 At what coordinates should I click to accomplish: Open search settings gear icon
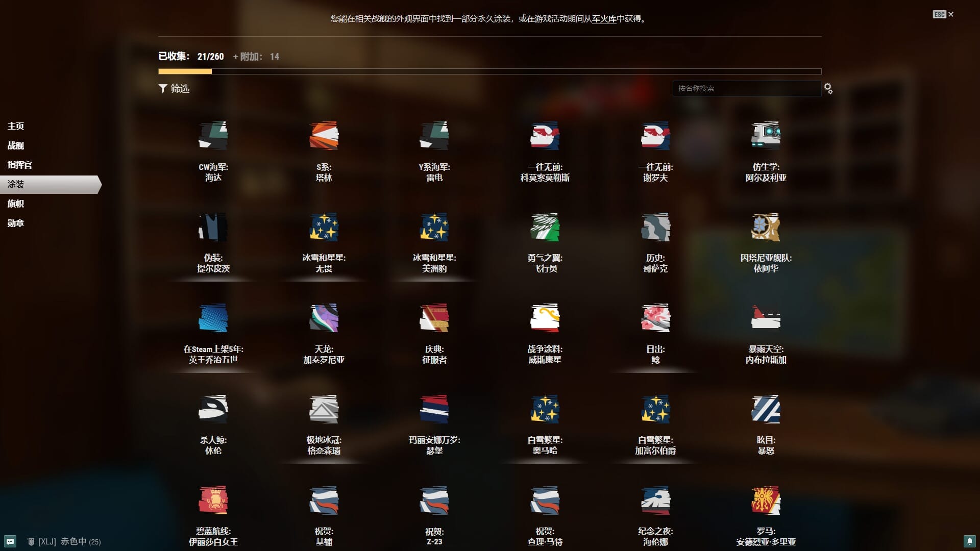point(828,89)
